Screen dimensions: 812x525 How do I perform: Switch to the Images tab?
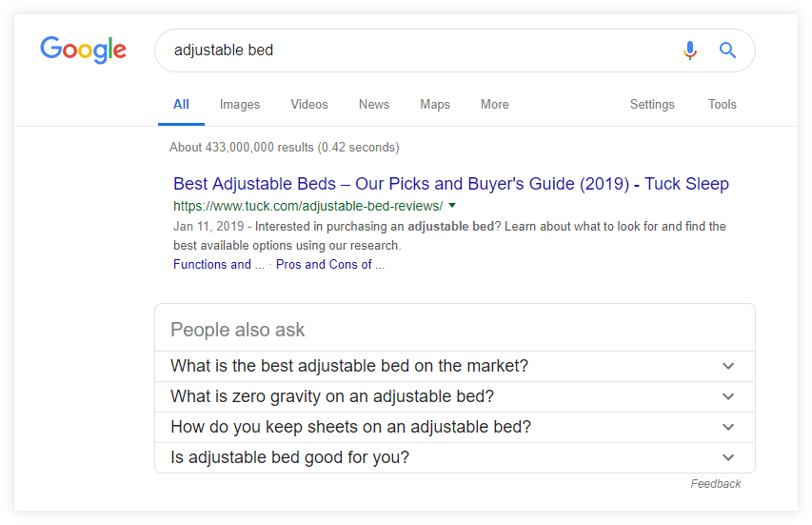240,105
